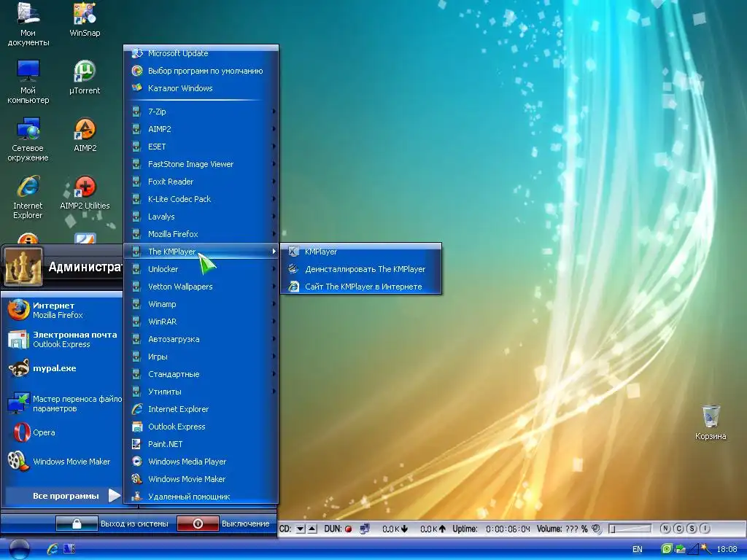Toggle the C round button in status bar
The image size is (747, 560).
pos(679,528)
